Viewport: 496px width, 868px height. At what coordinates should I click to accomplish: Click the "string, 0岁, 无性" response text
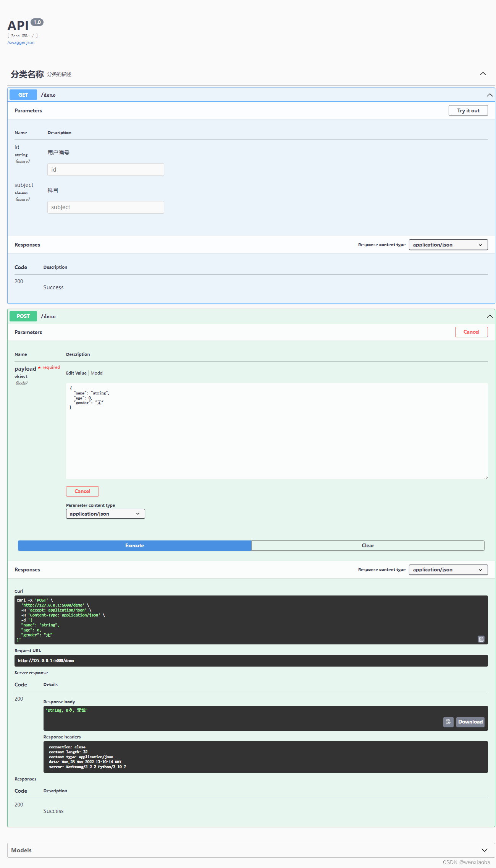tap(66, 710)
